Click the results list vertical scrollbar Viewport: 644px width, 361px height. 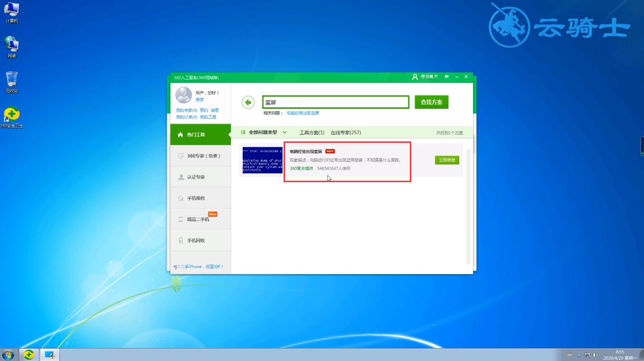pos(468,207)
